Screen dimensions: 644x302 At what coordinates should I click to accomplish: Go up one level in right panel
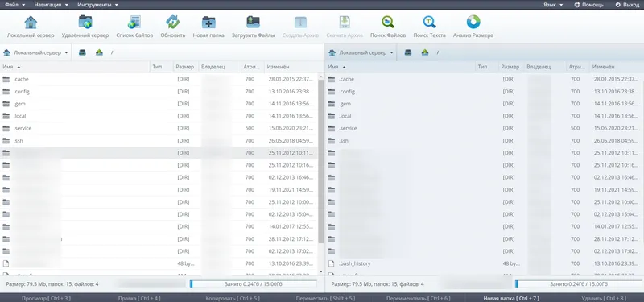(425, 52)
